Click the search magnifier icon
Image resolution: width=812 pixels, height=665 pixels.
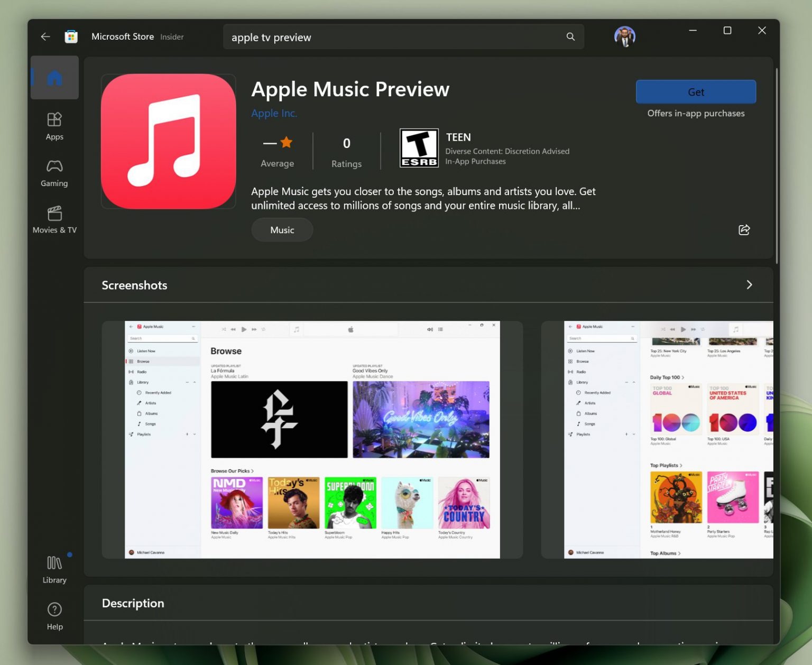pyautogui.click(x=570, y=36)
